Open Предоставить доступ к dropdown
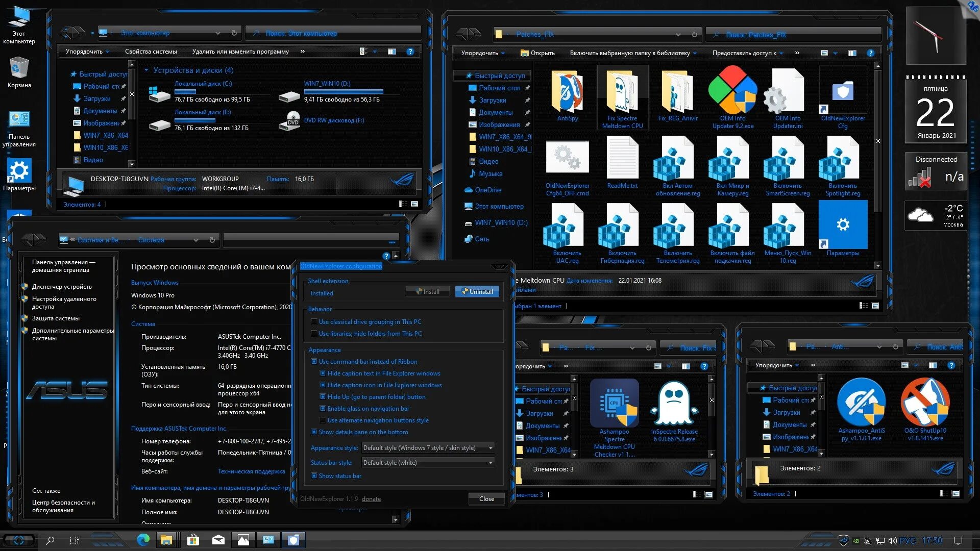The image size is (980, 551). [x=748, y=53]
